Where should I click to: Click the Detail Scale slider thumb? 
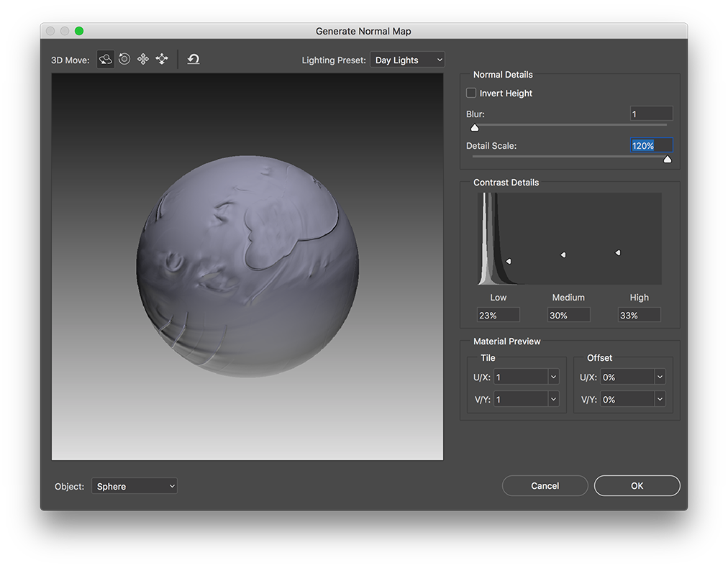[667, 158]
